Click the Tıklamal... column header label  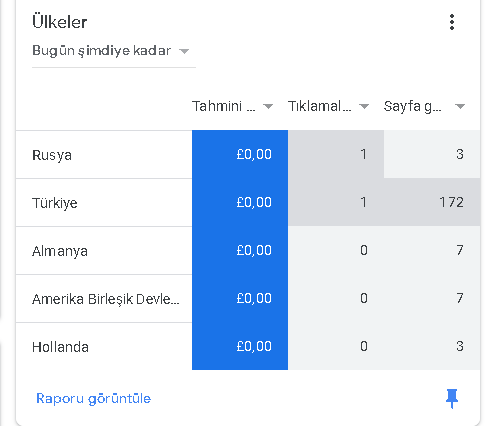[320, 106]
